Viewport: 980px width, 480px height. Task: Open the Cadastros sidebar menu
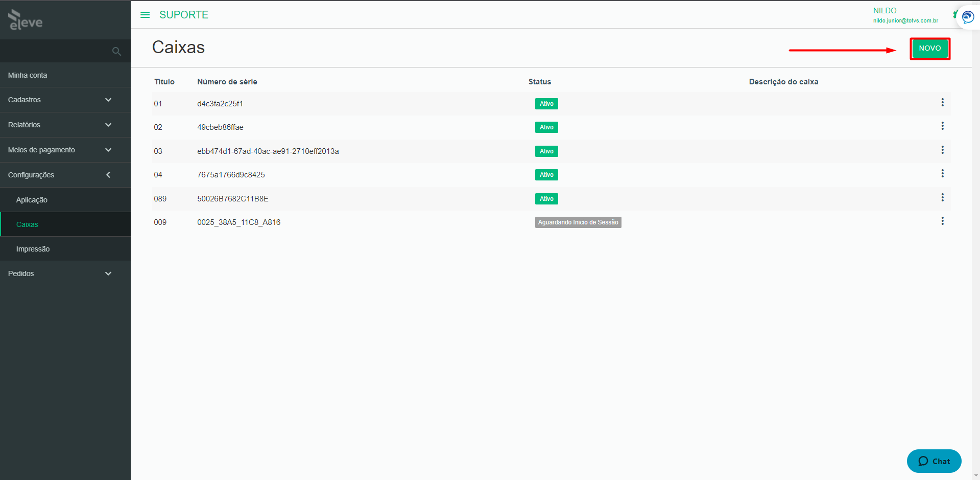coord(65,100)
